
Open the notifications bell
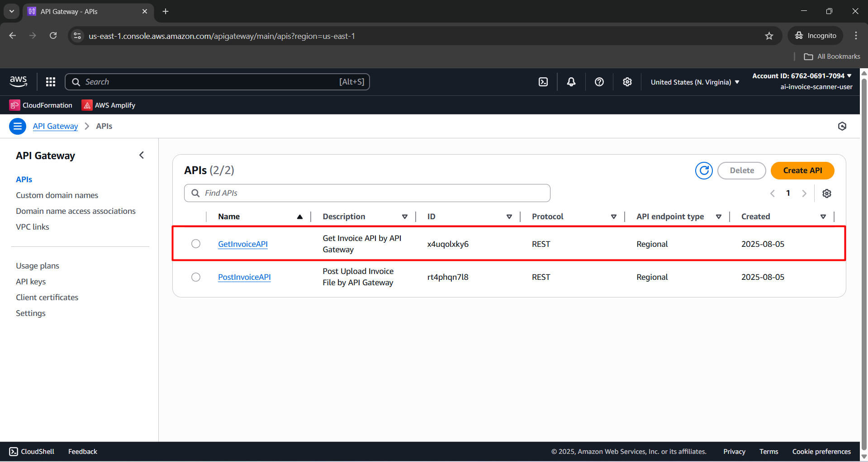[571, 82]
